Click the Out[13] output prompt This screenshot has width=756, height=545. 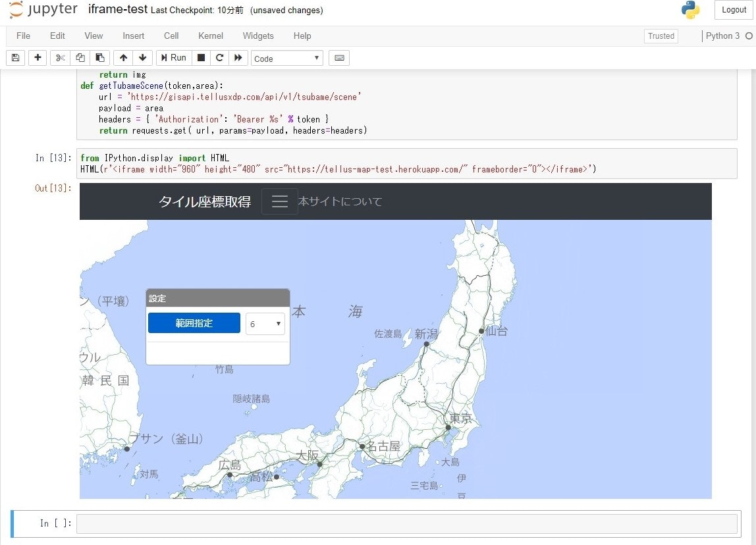pos(53,188)
